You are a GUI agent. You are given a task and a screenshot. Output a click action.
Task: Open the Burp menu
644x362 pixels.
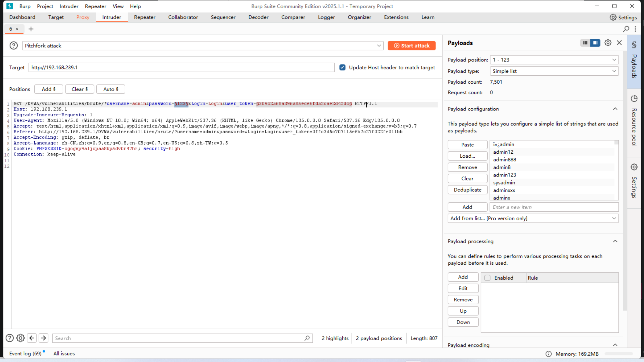click(25, 6)
